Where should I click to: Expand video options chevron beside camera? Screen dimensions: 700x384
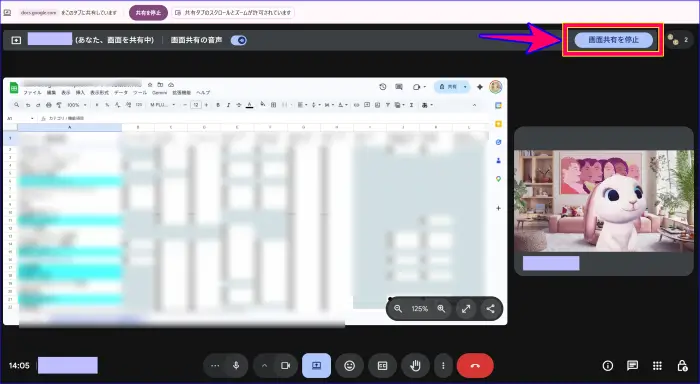[264, 366]
